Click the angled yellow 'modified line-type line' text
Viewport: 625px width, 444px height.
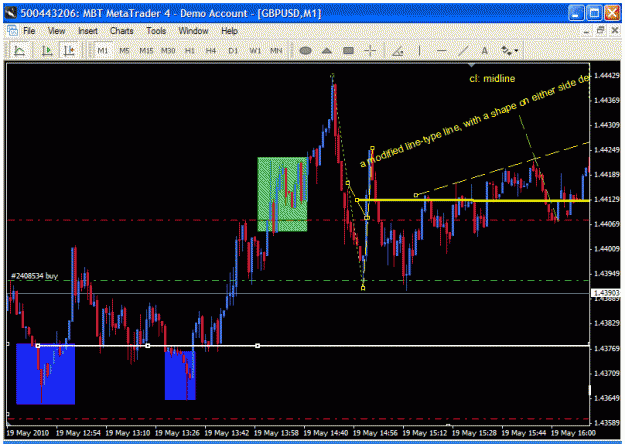pyautogui.click(x=474, y=120)
